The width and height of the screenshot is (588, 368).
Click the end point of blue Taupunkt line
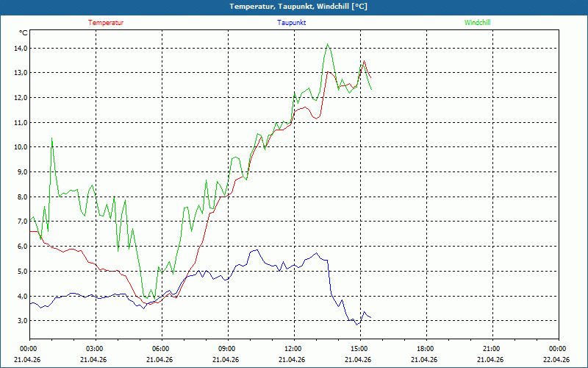371,318
